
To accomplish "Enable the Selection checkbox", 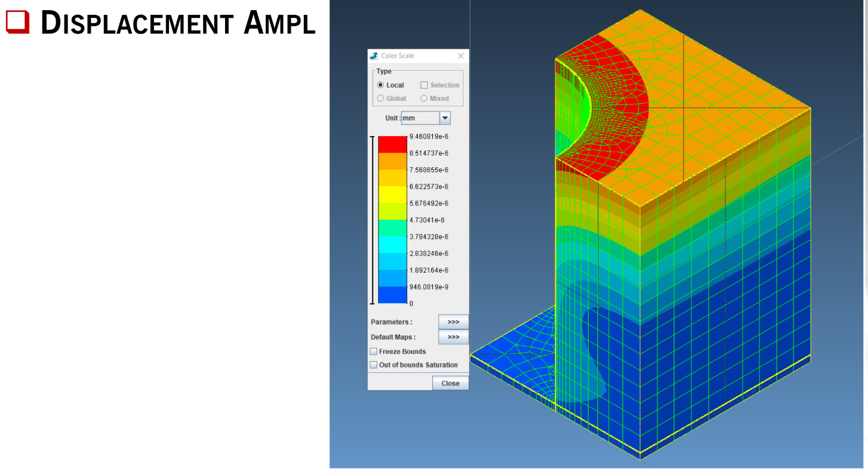I will pyautogui.click(x=424, y=85).
